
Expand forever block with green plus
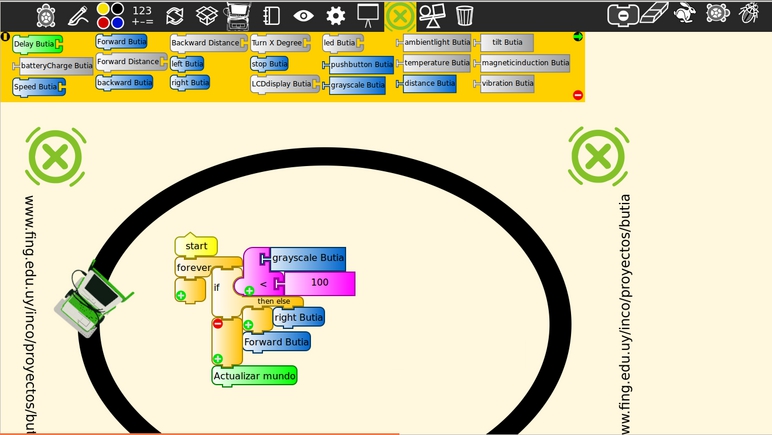(x=181, y=295)
